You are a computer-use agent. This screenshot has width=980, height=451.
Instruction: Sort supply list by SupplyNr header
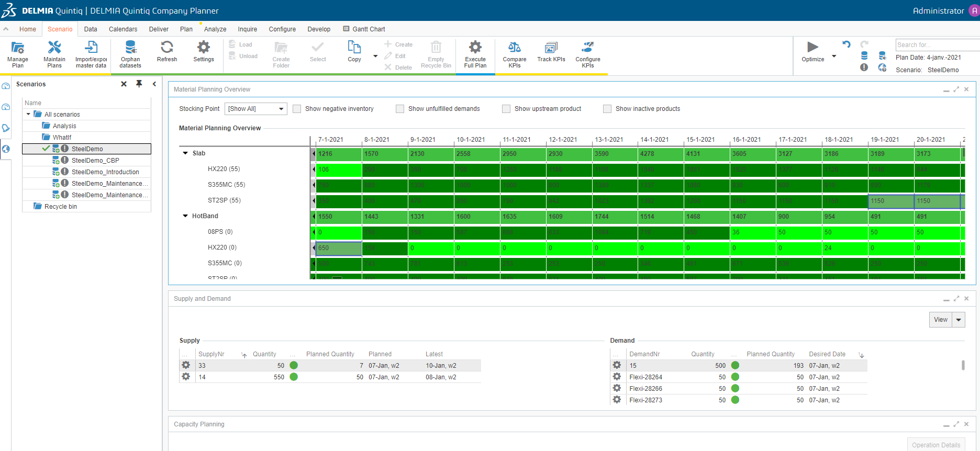coord(211,354)
